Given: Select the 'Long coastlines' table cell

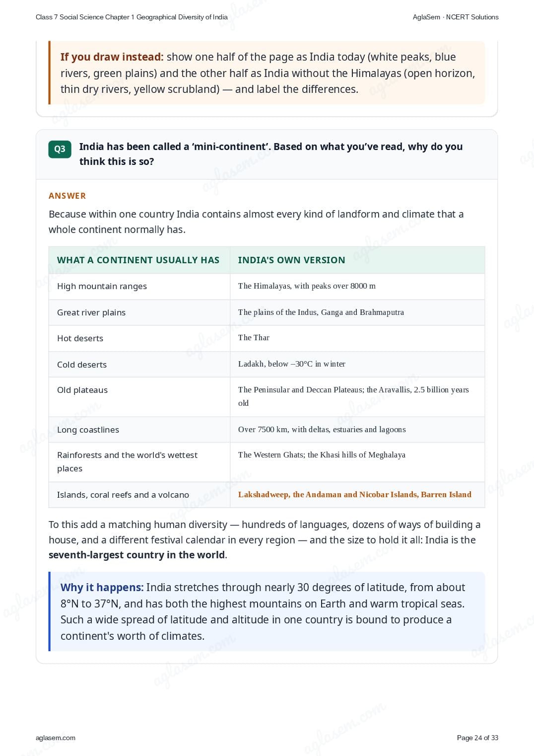Looking at the screenshot, I should click(139, 430).
